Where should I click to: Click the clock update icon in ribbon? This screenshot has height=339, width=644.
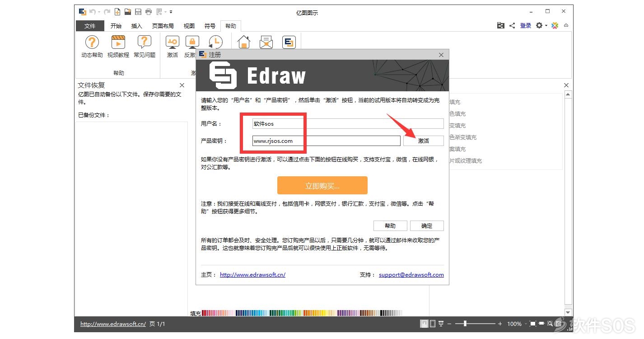[215, 42]
